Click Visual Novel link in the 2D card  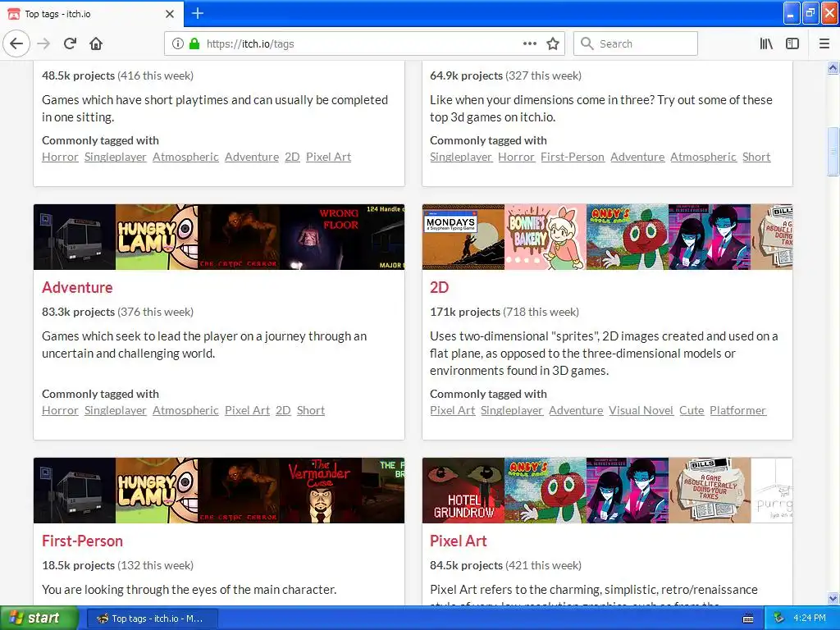point(641,410)
